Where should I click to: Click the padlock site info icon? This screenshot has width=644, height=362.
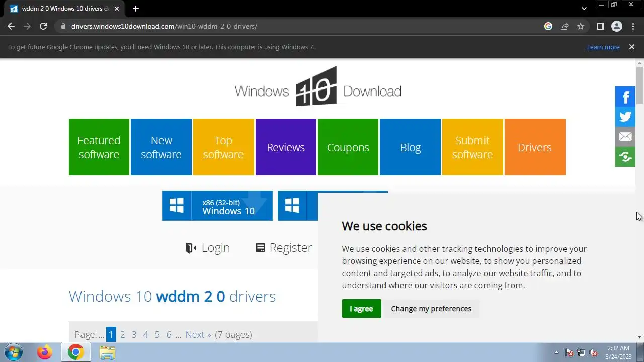(x=63, y=26)
